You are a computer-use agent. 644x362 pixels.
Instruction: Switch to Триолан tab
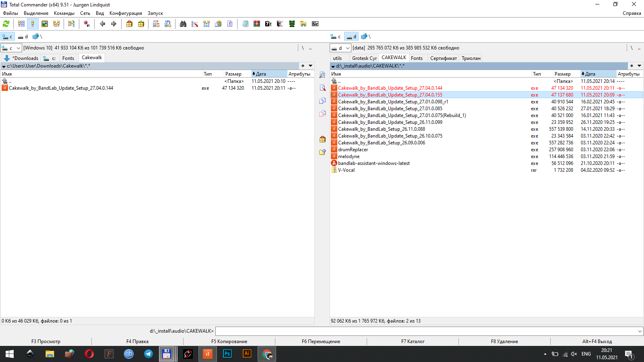click(x=471, y=58)
